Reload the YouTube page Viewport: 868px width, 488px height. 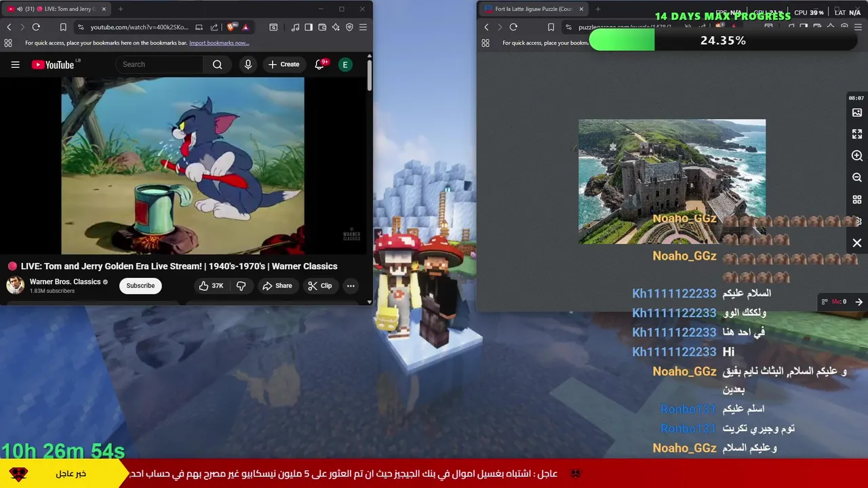coord(36,27)
